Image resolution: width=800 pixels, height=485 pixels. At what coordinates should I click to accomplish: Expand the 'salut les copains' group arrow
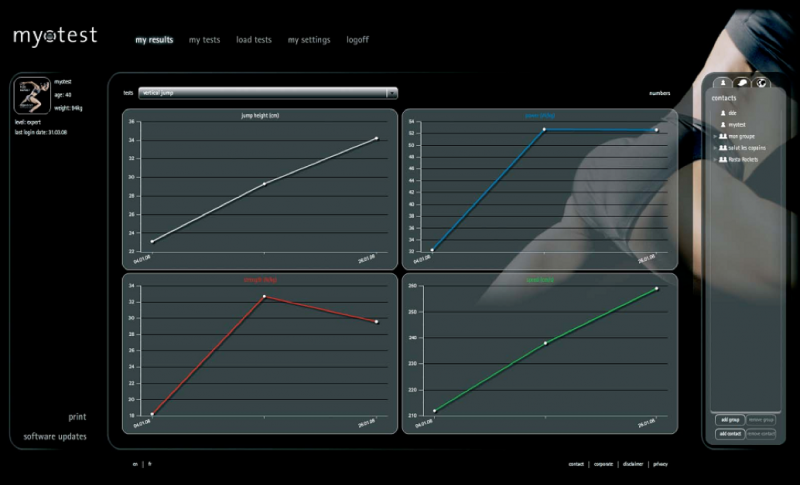coord(714,148)
